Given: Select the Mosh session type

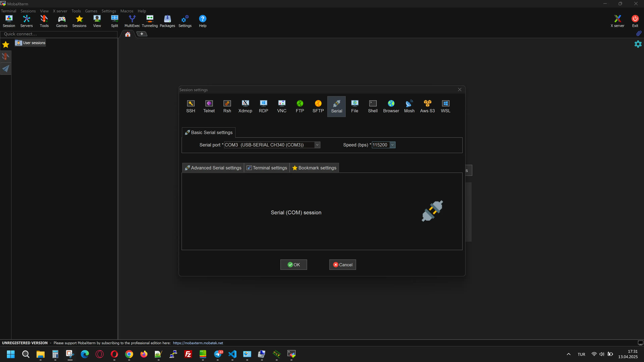Looking at the screenshot, I should tap(409, 107).
